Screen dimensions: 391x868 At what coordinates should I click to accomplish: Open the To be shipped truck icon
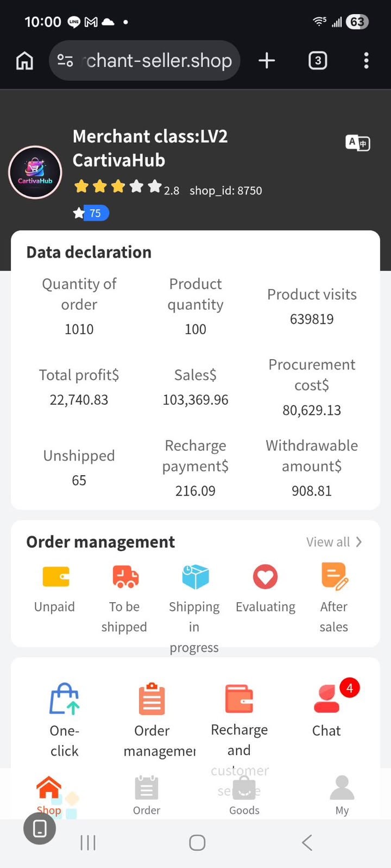[125, 577]
